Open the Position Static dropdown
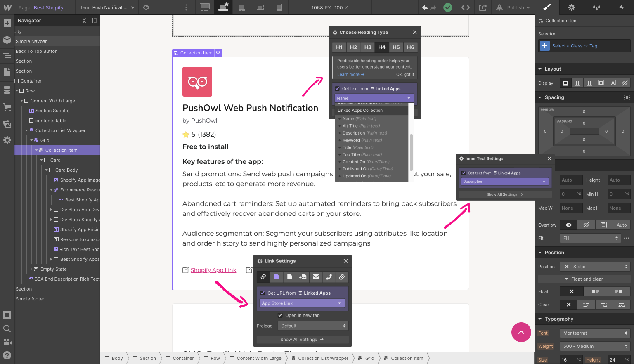 click(595, 267)
